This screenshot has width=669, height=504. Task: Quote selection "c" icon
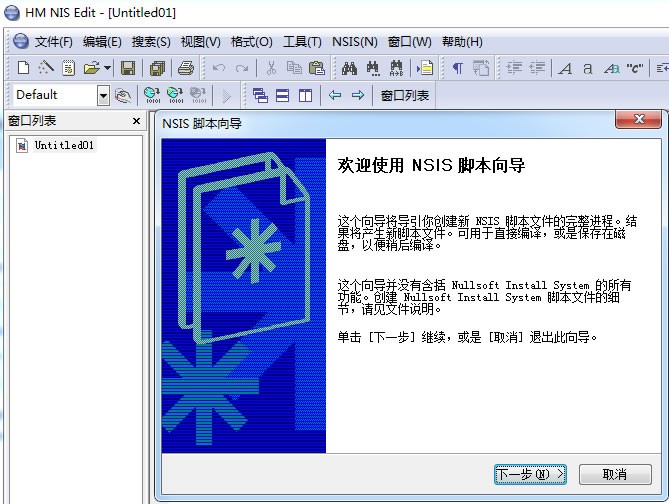click(x=634, y=68)
